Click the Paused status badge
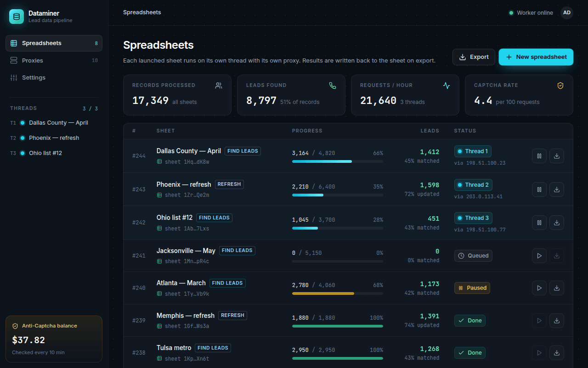The image size is (588, 368). click(x=472, y=288)
